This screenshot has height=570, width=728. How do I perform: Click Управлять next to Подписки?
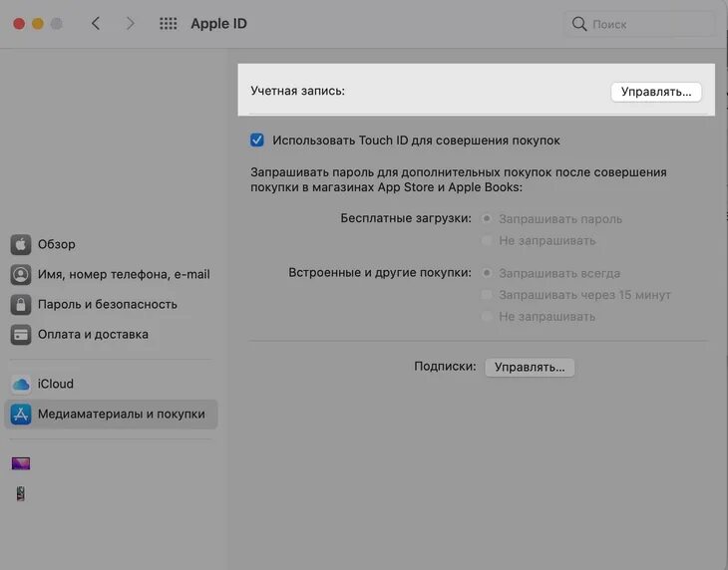(530, 368)
